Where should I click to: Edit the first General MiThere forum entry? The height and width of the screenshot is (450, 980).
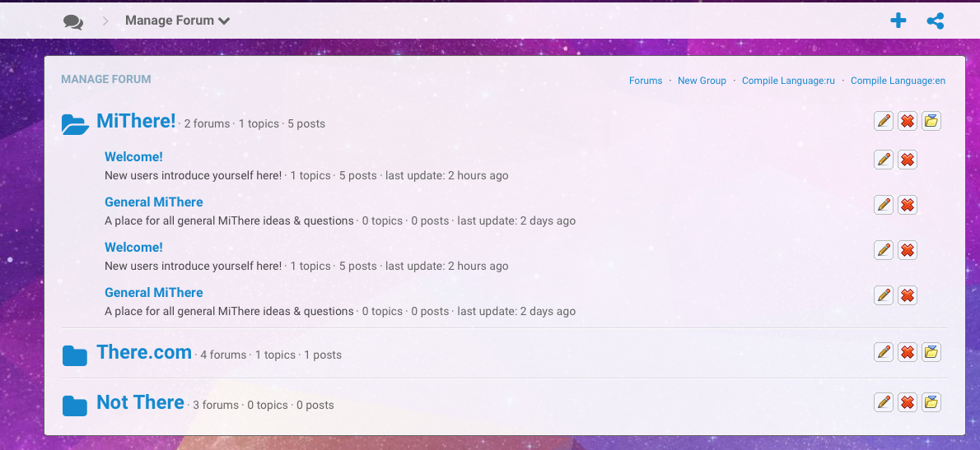884,205
